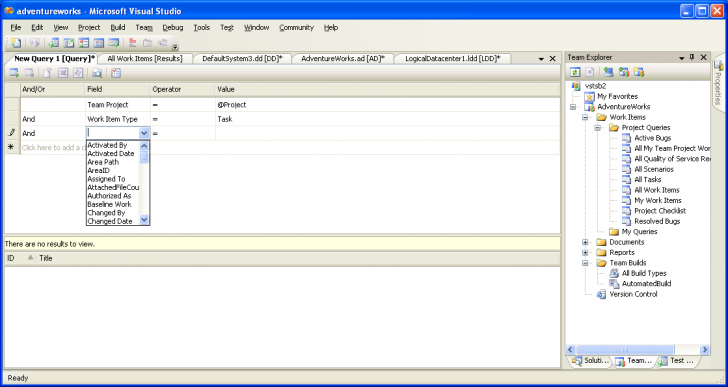728x387 pixels.
Task: Click the Version Control node icon
Action: [602, 294]
